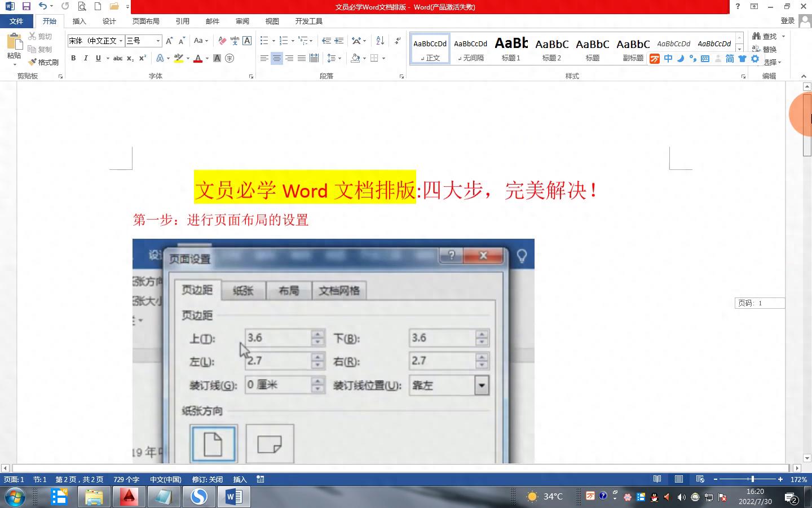Click the superscript x² icon
Image resolution: width=812 pixels, height=508 pixels.
click(143, 58)
